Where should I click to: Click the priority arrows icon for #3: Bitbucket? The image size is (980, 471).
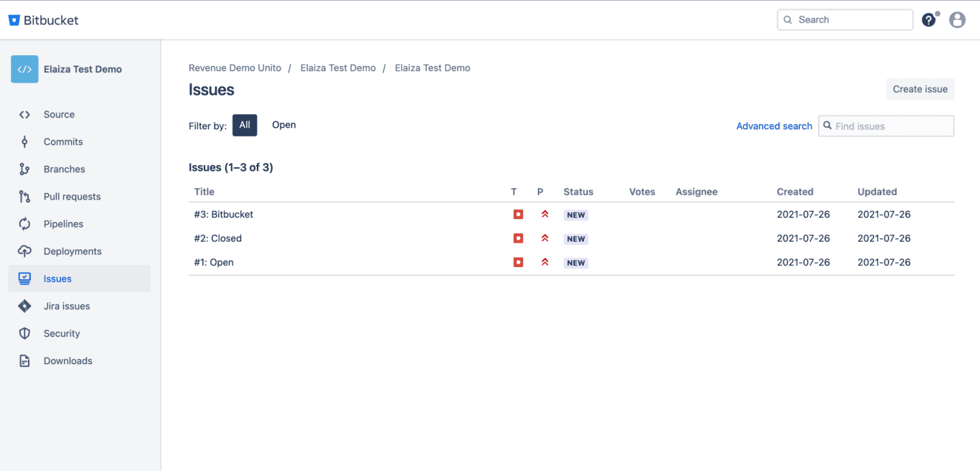[545, 214]
